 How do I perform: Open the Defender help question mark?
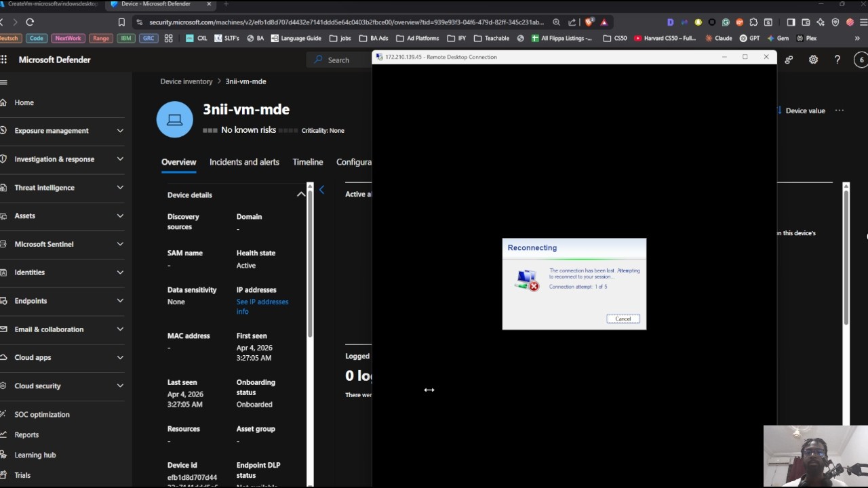coord(837,60)
